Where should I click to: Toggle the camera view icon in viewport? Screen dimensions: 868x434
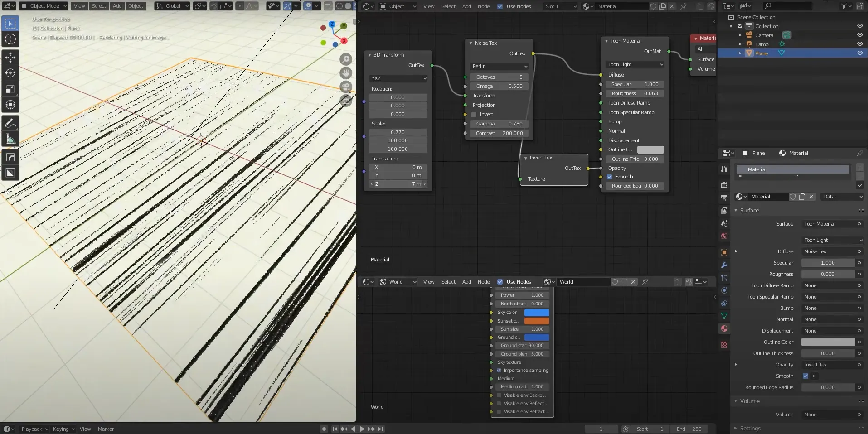pos(346,87)
